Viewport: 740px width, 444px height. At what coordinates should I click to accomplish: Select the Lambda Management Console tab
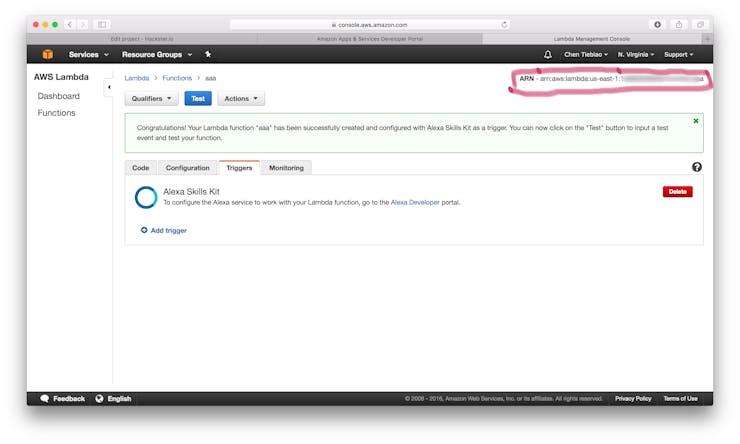click(x=592, y=39)
